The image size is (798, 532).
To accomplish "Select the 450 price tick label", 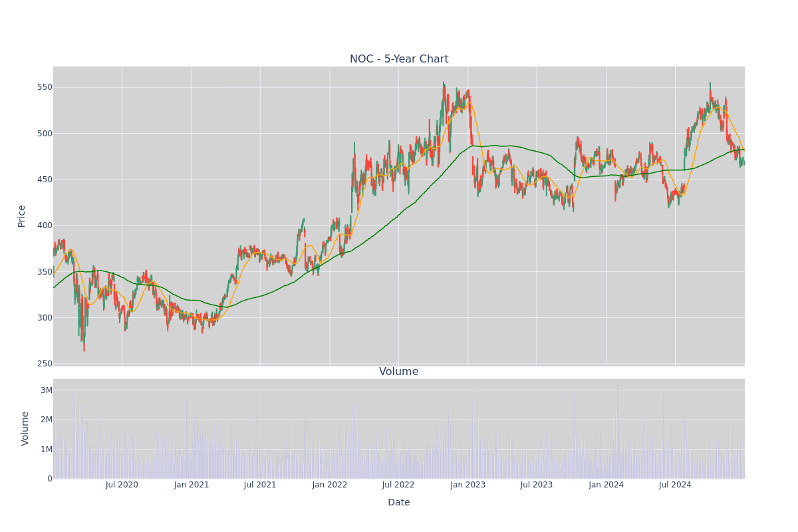I will click(x=45, y=180).
